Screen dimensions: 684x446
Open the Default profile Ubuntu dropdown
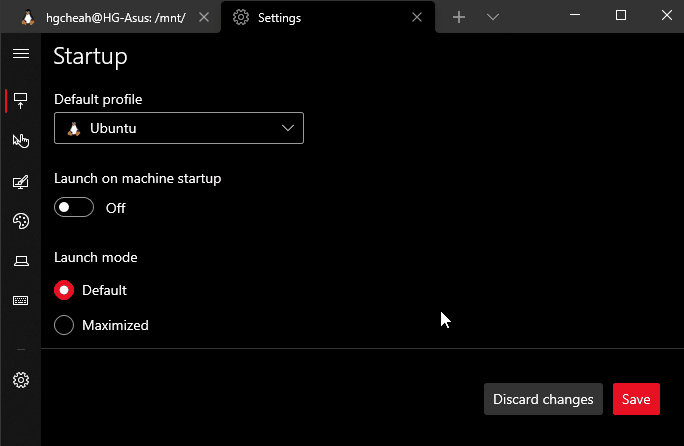(179, 128)
